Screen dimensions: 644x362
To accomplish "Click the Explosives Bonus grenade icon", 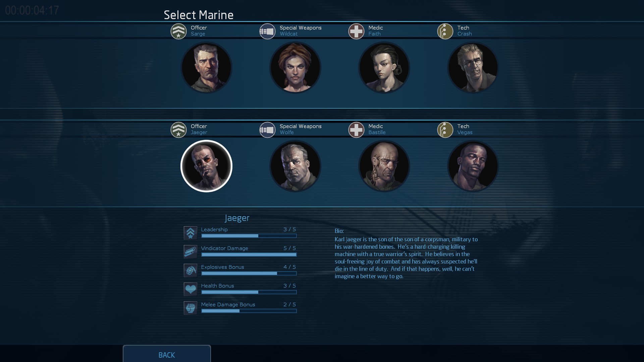I will coord(190,270).
